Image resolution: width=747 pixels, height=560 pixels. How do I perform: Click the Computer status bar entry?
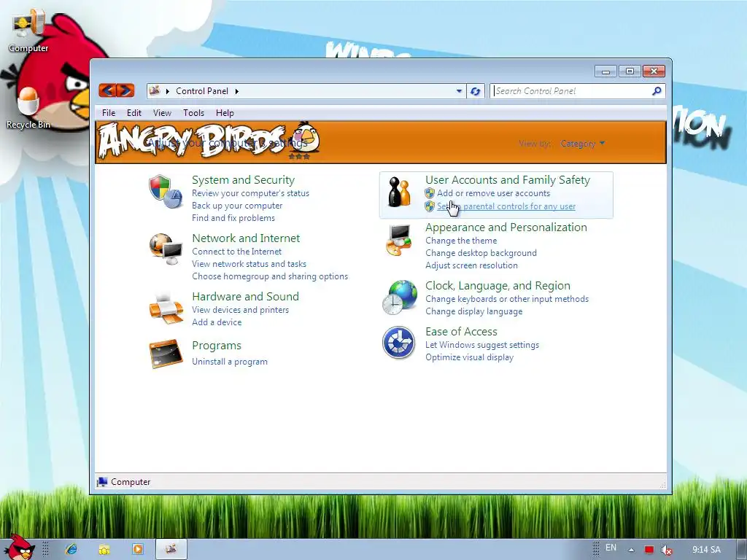point(124,482)
